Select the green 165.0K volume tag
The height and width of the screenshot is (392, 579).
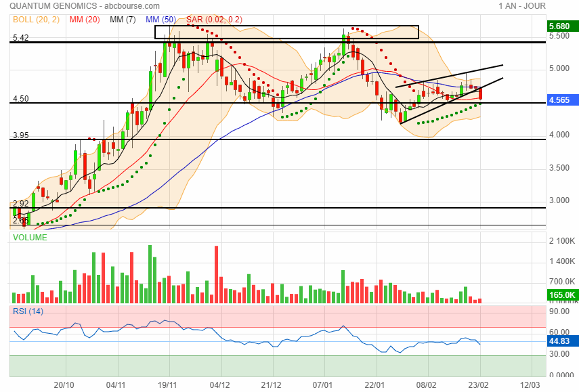[562, 295]
